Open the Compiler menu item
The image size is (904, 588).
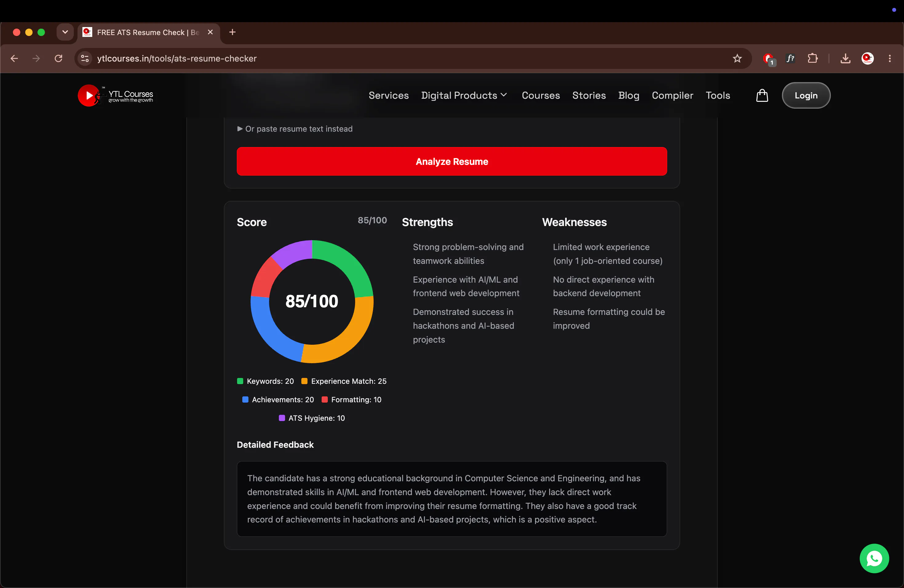672,95
